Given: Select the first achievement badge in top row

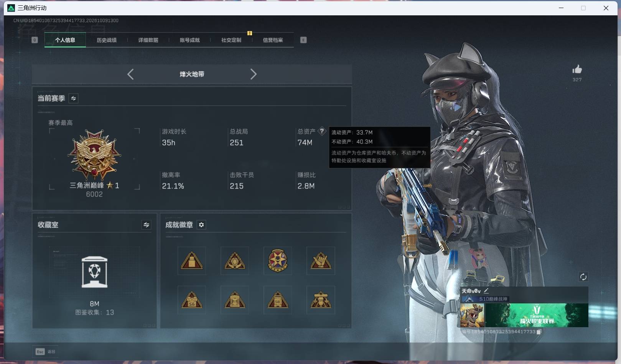Looking at the screenshot, I should (192, 261).
